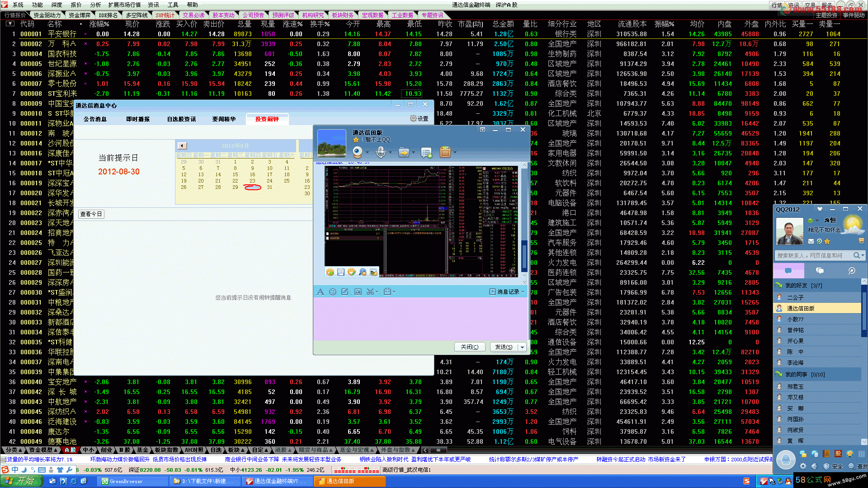868x488 pixels.
Task: Open column sort dropdown before 代码 header
Action: (10, 23)
